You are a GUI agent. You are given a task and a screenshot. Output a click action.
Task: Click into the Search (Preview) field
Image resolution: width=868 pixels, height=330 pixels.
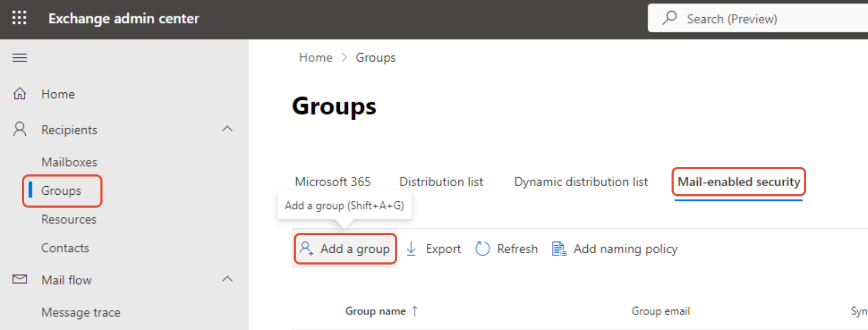pos(757,18)
